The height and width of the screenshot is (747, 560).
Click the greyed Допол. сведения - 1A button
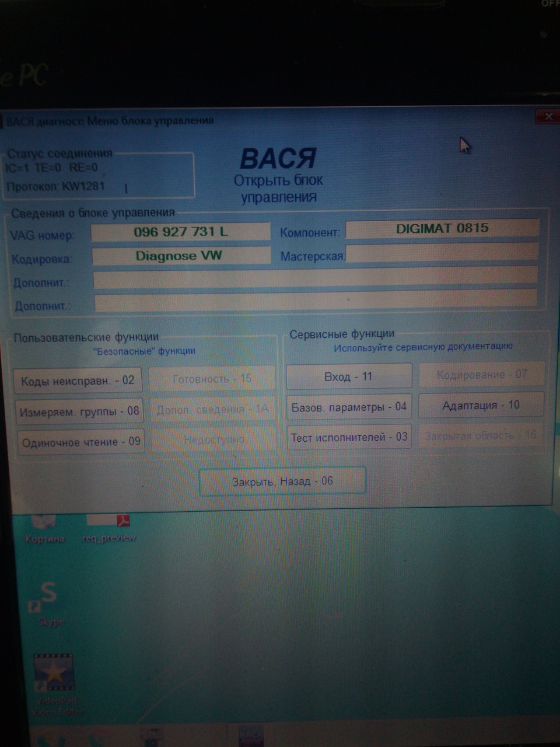point(212,409)
